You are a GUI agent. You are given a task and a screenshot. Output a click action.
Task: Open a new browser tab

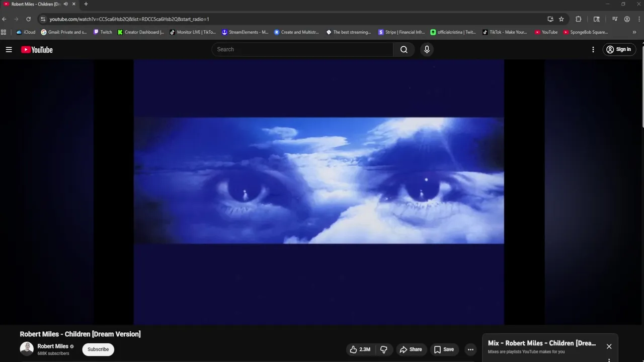(x=86, y=4)
